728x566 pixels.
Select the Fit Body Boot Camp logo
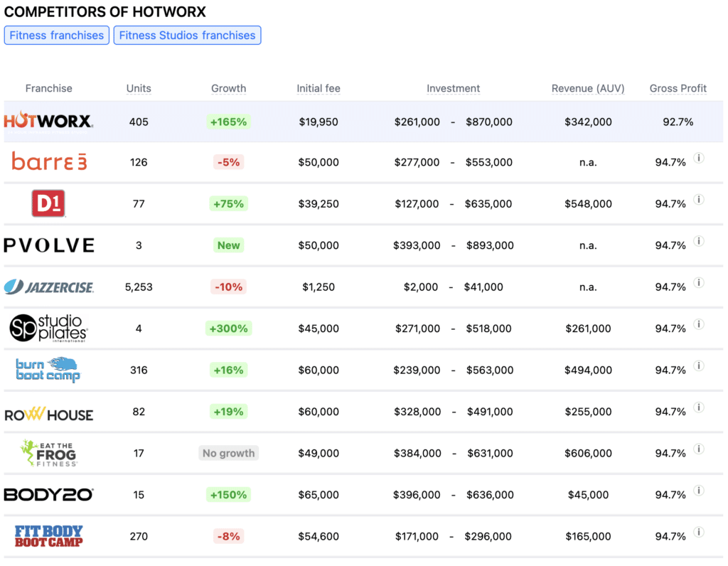[x=49, y=536]
